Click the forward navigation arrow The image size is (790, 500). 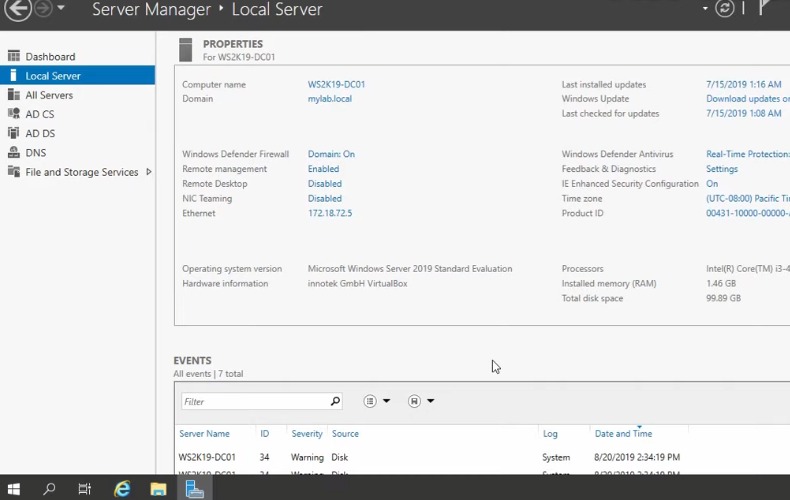tap(43, 9)
